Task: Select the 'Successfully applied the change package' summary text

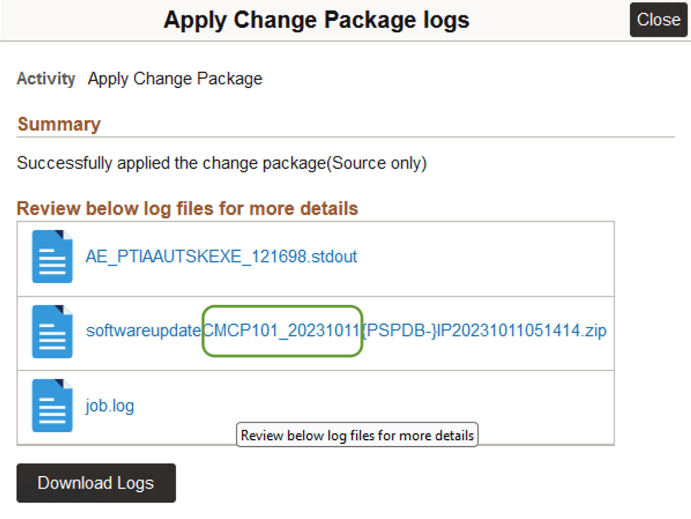Action: pos(222,163)
